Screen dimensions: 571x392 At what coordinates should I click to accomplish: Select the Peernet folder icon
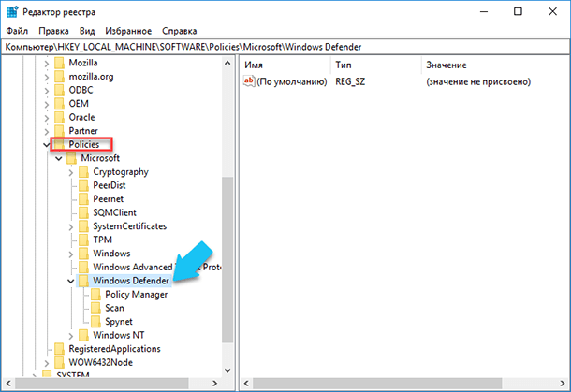click(83, 198)
